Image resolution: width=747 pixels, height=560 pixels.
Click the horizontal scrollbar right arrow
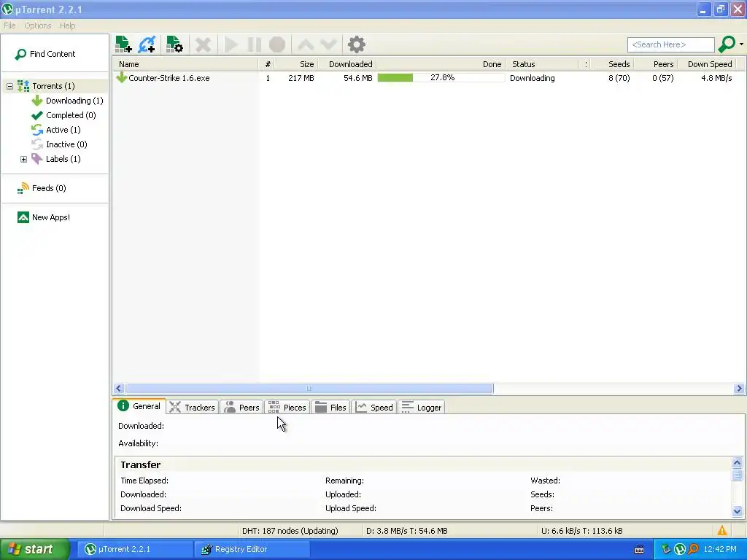(x=740, y=389)
